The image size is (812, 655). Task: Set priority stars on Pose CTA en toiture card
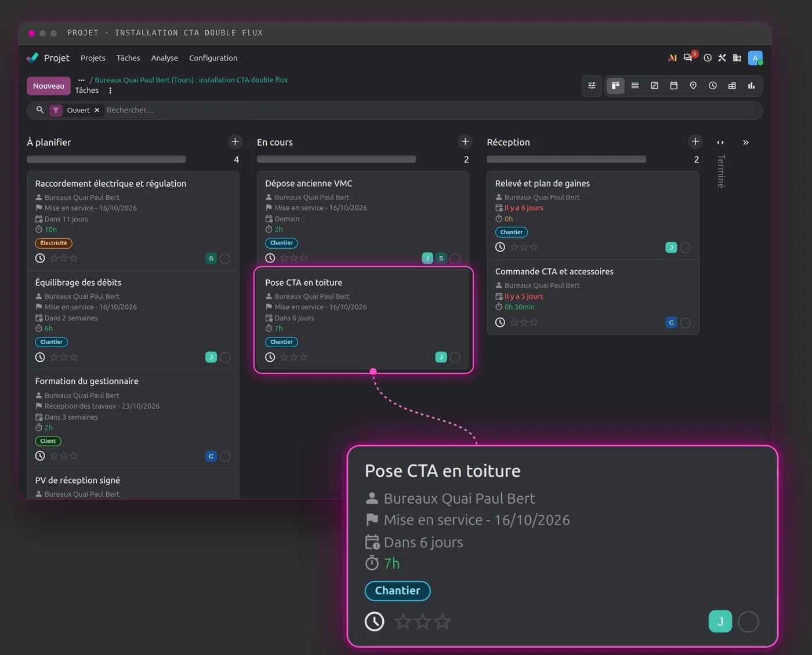tap(294, 357)
